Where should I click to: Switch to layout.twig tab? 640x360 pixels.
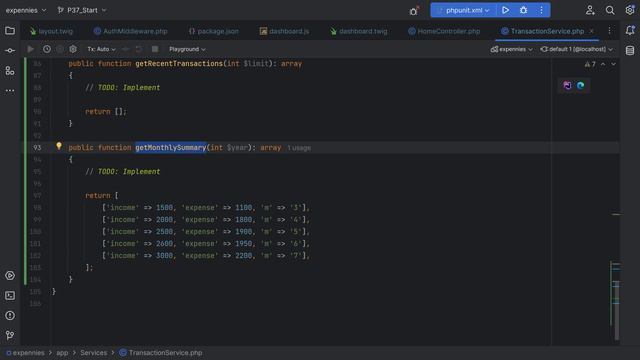pos(51,31)
